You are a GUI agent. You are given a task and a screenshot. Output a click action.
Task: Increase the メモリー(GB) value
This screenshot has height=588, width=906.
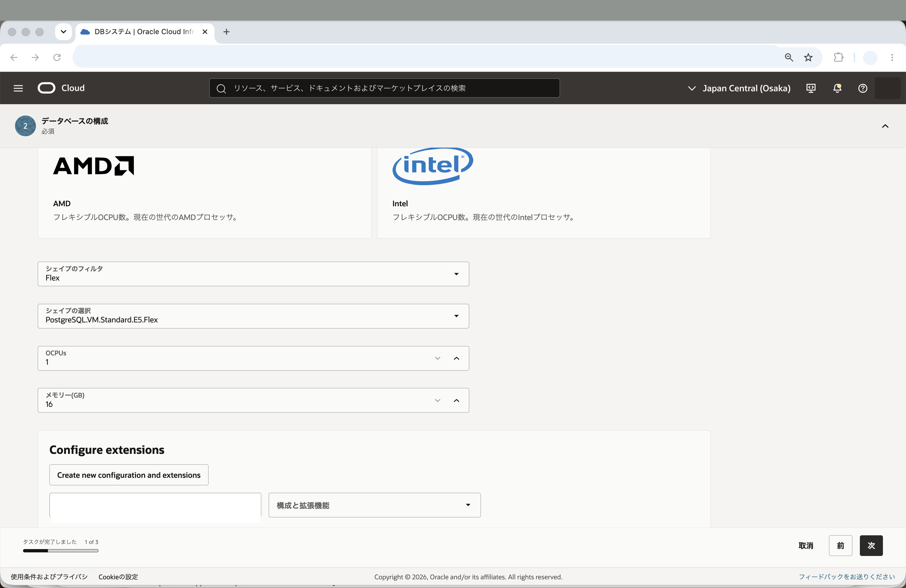(456, 401)
